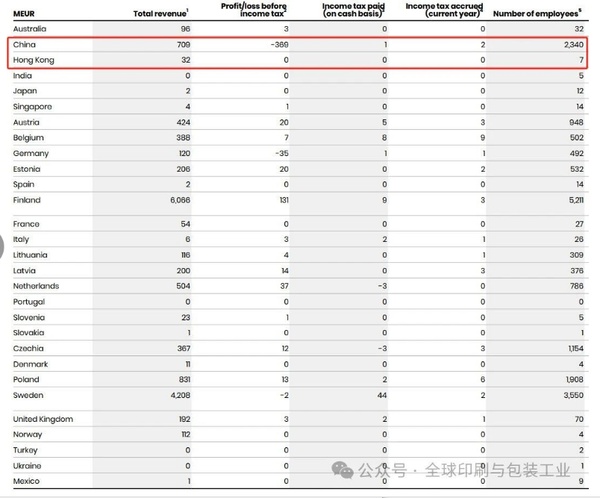600x498 pixels.
Task: Select the 'Czechia' row label
Action: pos(28,349)
